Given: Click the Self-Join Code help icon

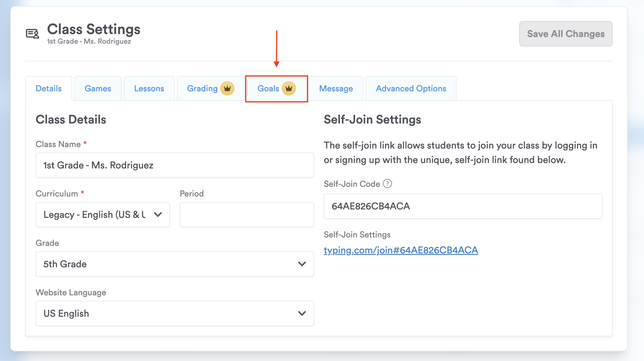Looking at the screenshot, I should [x=387, y=184].
